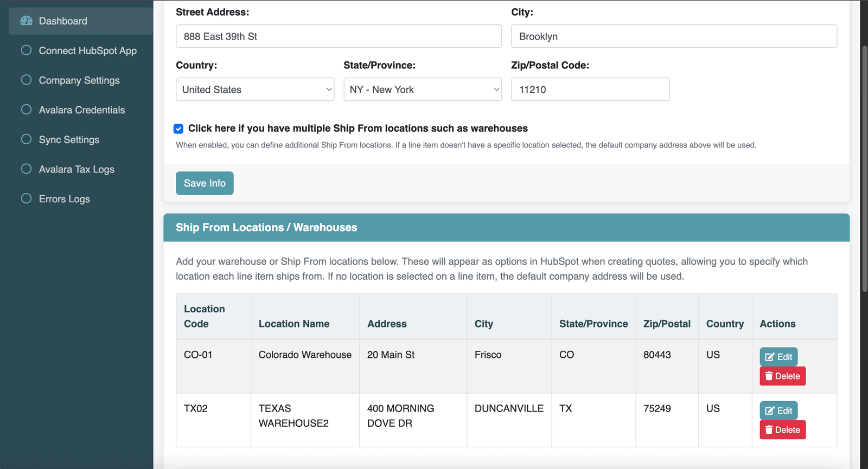Click circle icon beside Errors Logs
This screenshot has height=469, width=868.
tap(26, 198)
